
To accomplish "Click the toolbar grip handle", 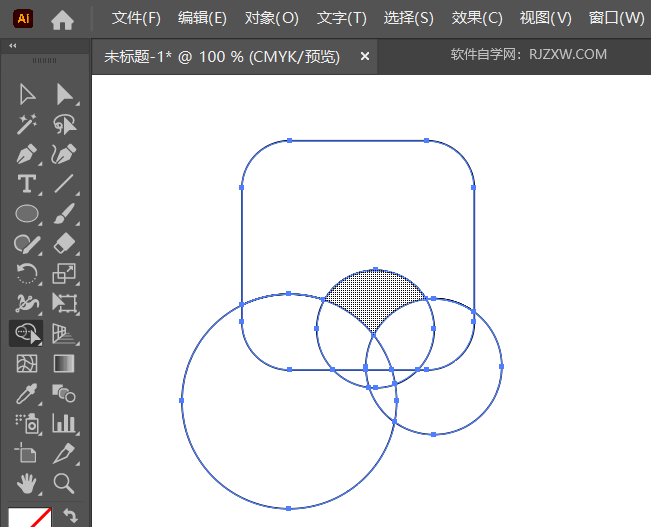I will 44,61.
